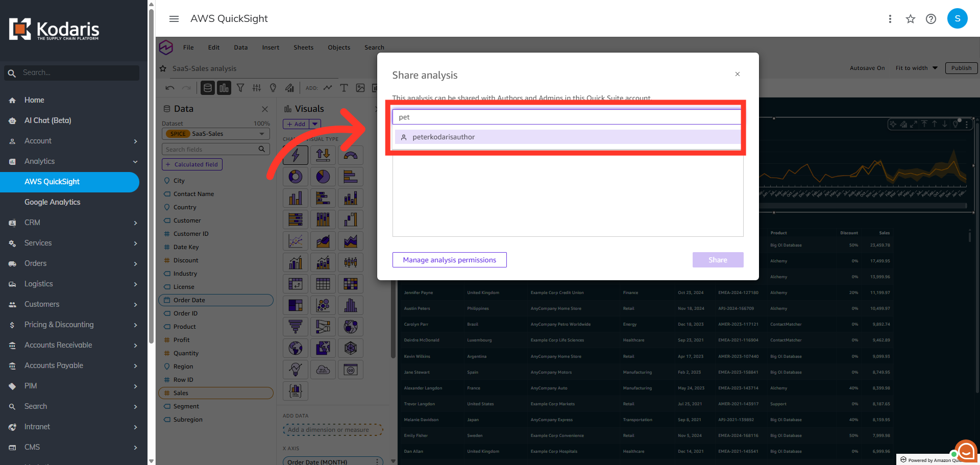
Task: Choose the KPI visual type icon
Action: tap(323, 155)
